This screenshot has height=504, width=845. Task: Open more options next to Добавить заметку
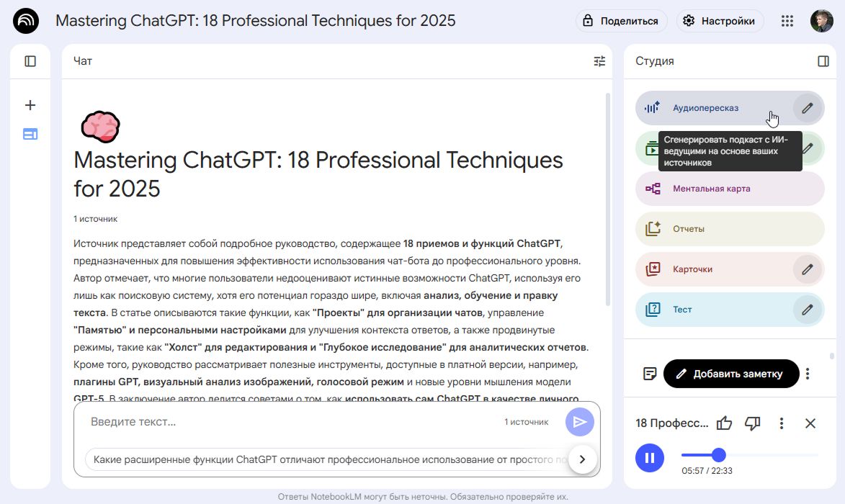coord(808,374)
